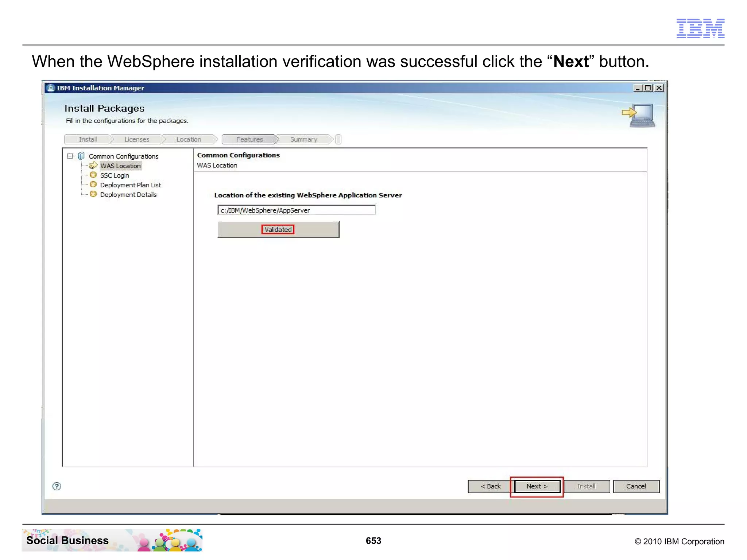This screenshot has width=747, height=560.
Task: Close the IBM Installation Manager window
Action: coord(659,88)
